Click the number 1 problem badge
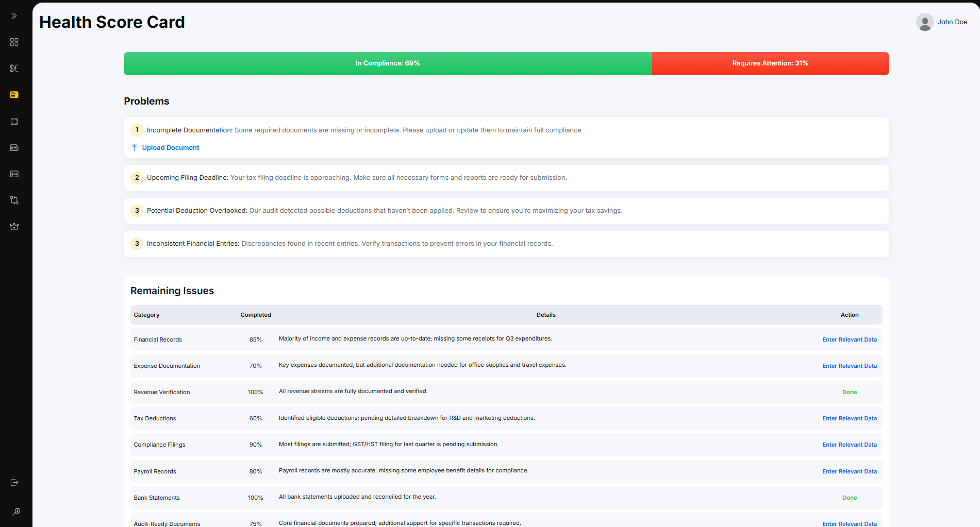Image resolution: width=980 pixels, height=527 pixels. (x=137, y=130)
